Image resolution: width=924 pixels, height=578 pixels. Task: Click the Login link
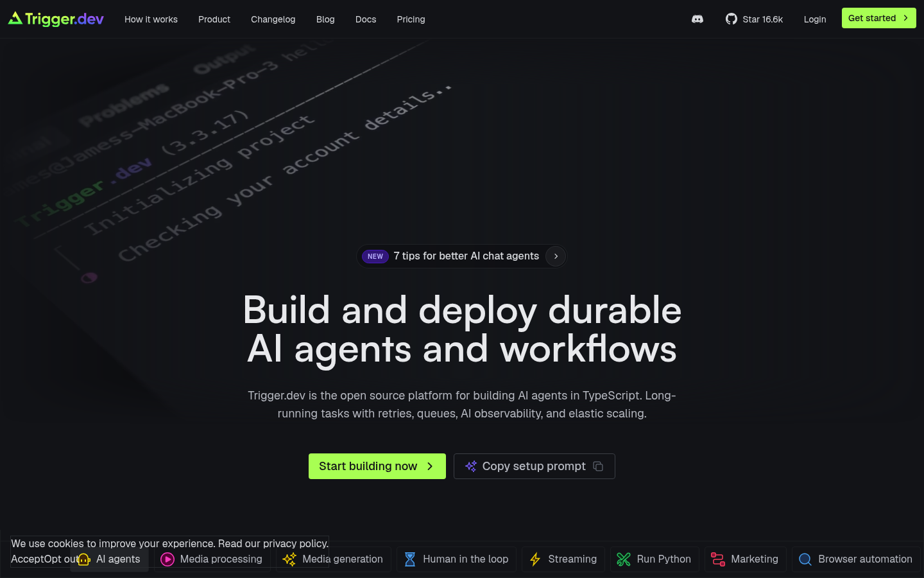[x=815, y=19]
